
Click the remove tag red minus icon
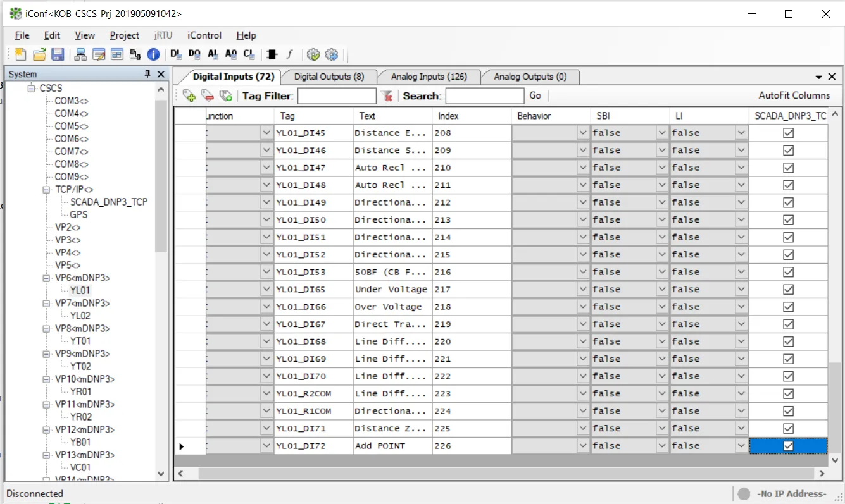point(207,96)
